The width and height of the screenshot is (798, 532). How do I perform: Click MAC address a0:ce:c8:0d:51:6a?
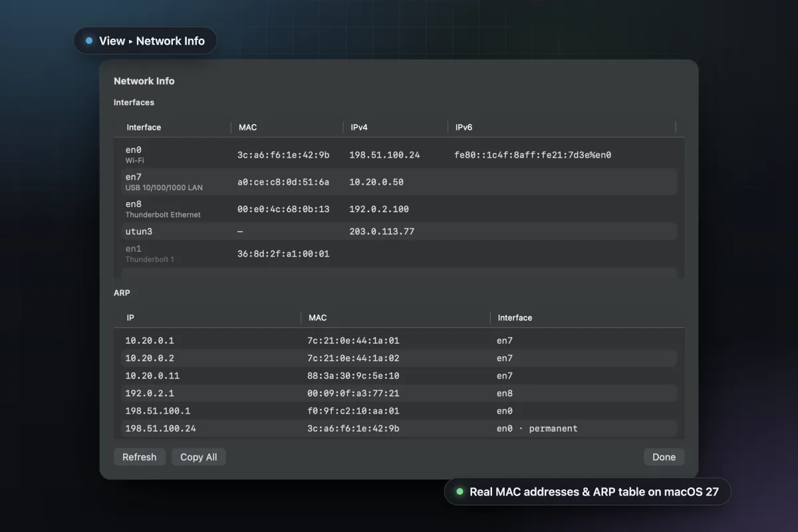pyautogui.click(x=283, y=182)
